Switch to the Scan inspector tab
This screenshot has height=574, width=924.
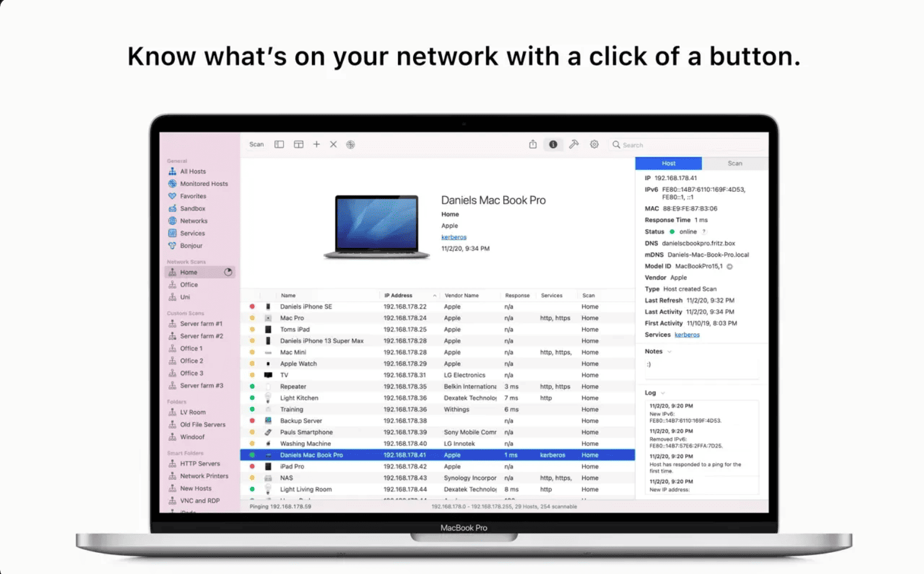point(735,163)
